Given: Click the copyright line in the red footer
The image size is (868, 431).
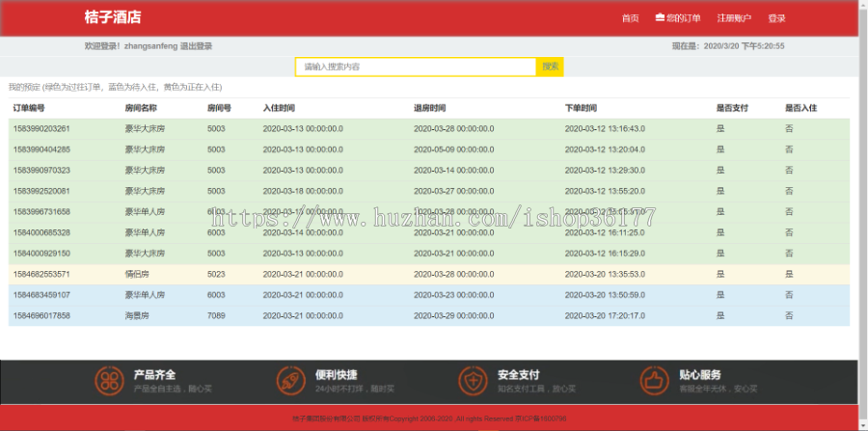Looking at the screenshot, I should tap(429, 418).
